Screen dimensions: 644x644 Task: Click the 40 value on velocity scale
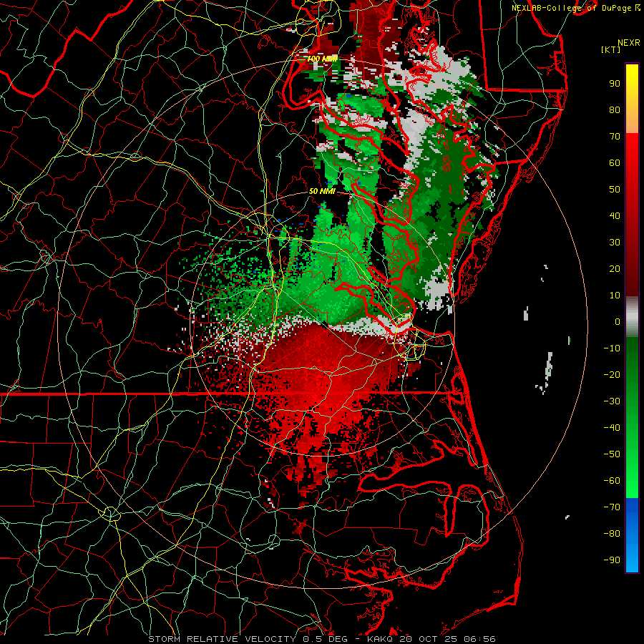615,216
